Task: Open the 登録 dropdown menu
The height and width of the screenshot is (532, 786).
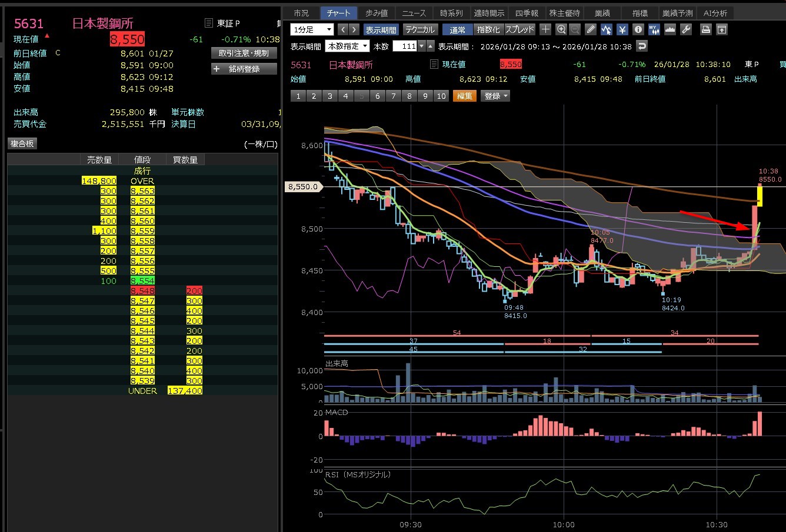Action: 495,96
